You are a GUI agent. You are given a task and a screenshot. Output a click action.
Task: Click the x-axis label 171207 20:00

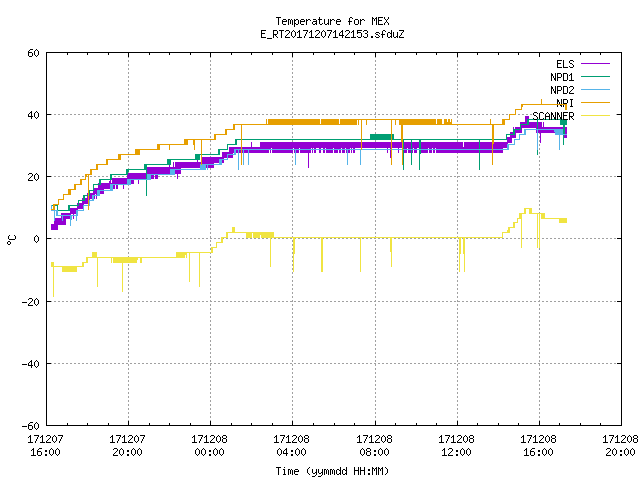[x=127, y=446]
